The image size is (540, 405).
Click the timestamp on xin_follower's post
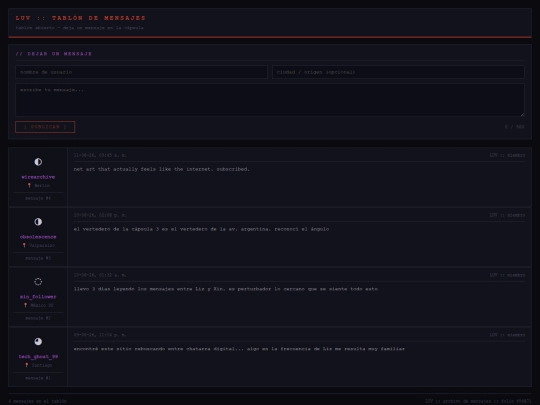coord(100,275)
